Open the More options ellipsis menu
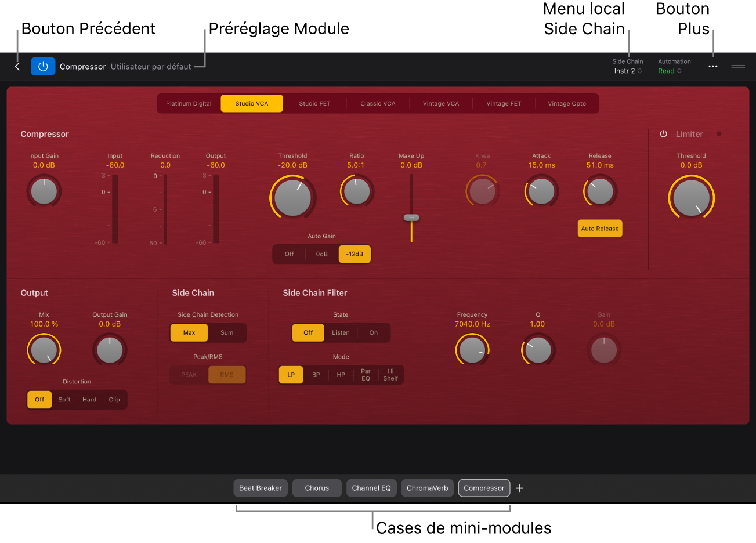Screen dimensions: 756x543 [x=712, y=66]
